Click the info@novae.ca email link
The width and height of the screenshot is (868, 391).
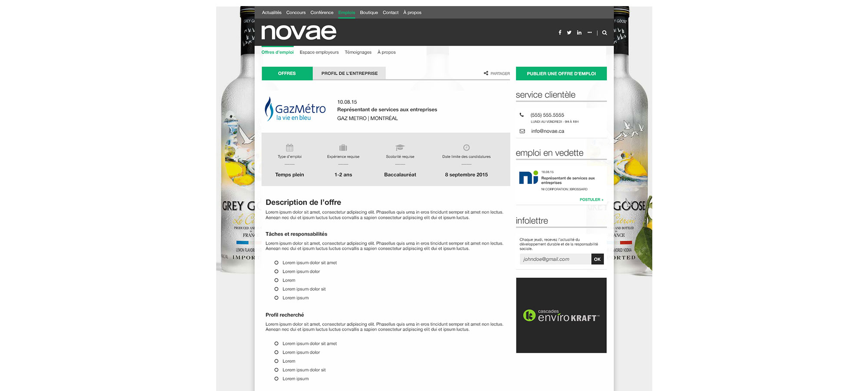click(548, 131)
